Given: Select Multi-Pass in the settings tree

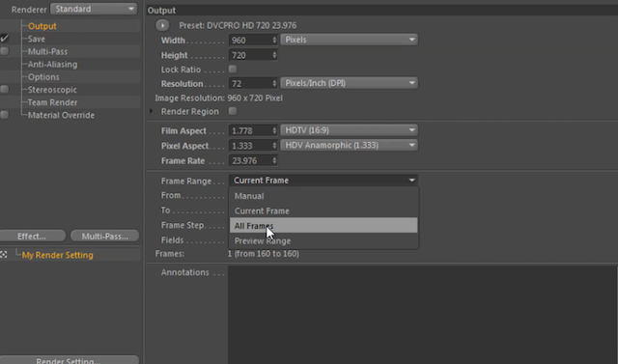Looking at the screenshot, I should pyautogui.click(x=47, y=51).
